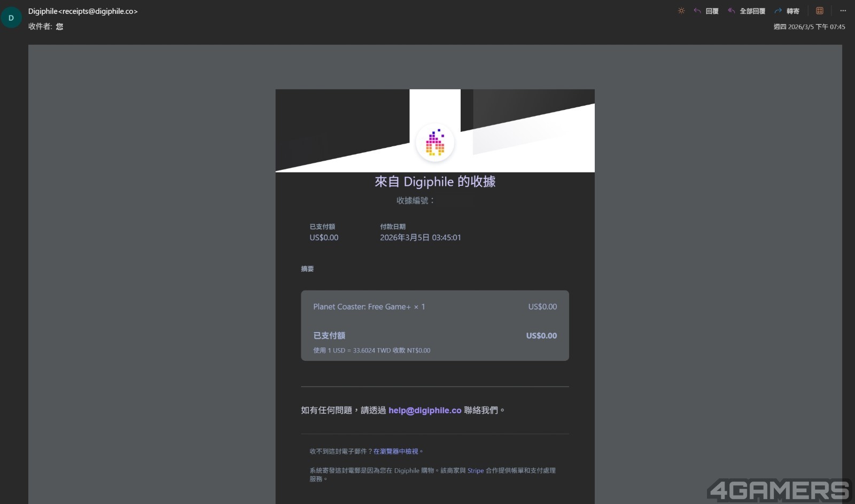
Task: Click the bold US$0.00 total in summary
Action: (x=541, y=335)
